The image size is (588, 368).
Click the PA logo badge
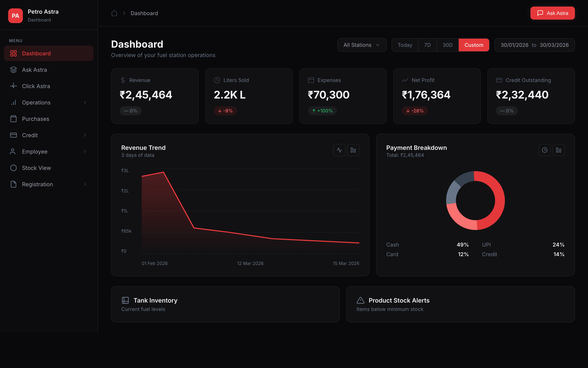pos(15,16)
